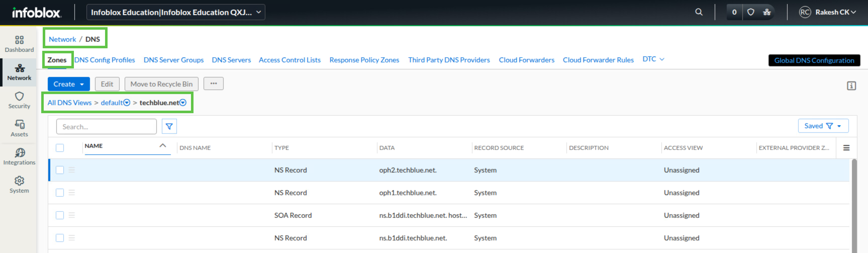The height and width of the screenshot is (253, 868).
Task: Open the Assets sidebar icon
Action: tap(19, 129)
